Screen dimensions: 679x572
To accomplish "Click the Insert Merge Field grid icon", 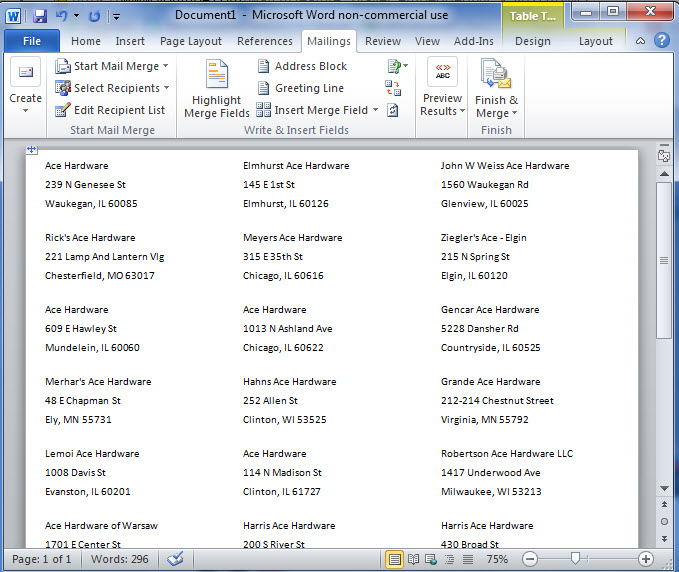I will 263,110.
